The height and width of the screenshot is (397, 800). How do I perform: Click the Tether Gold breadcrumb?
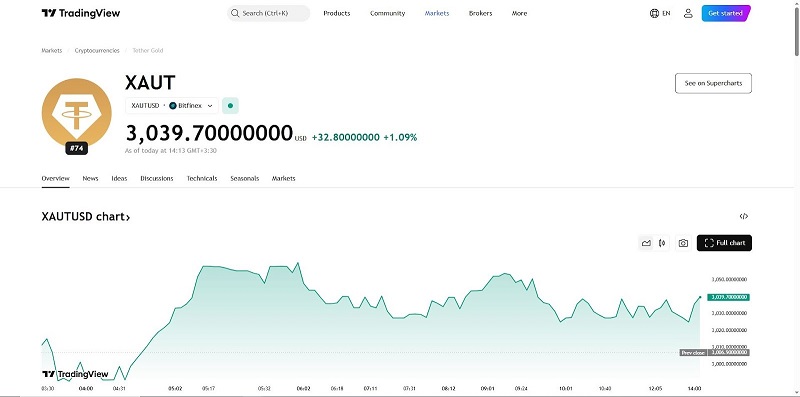coord(148,51)
